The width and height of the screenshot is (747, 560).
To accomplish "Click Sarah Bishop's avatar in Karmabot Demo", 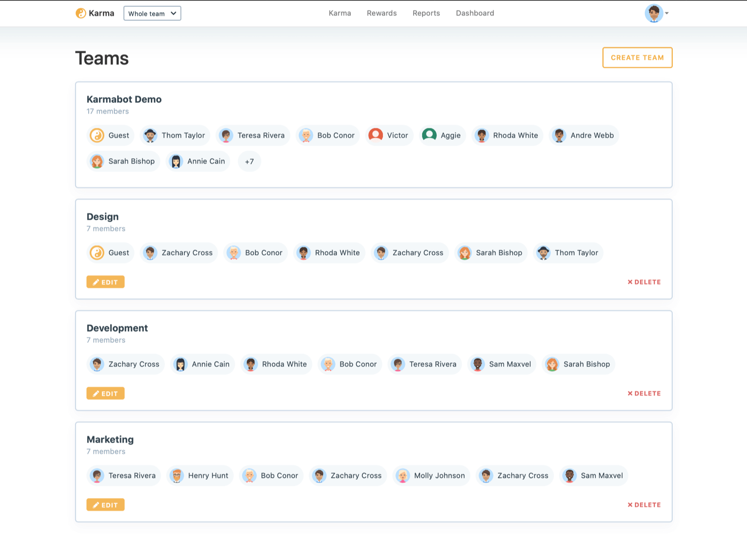I will pos(97,161).
